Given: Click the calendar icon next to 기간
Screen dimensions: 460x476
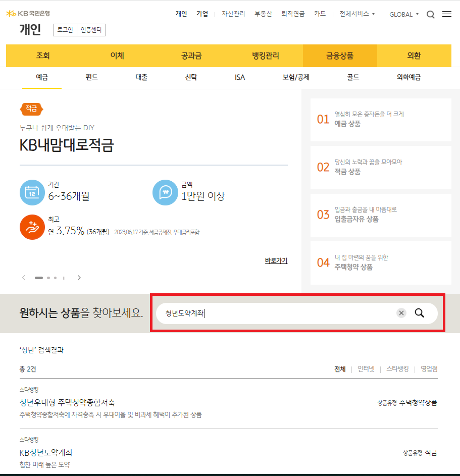Looking at the screenshot, I should 32,192.
